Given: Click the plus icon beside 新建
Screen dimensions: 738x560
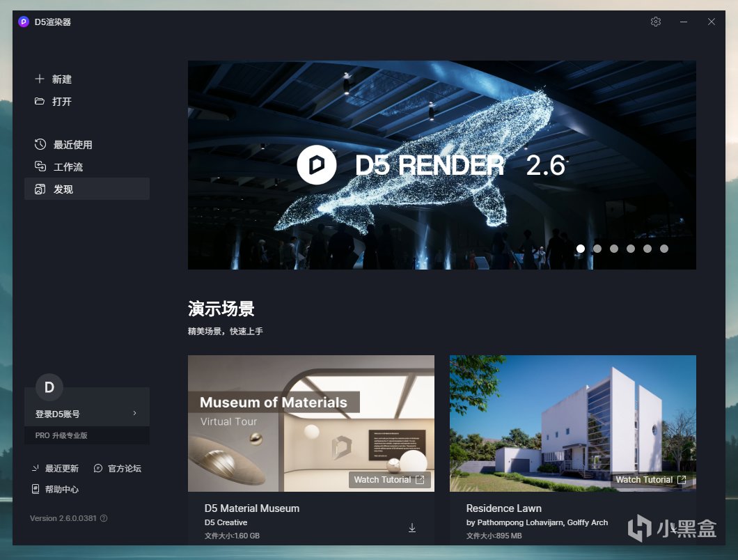Looking at the screenshot, I should [x=40, y=79].
